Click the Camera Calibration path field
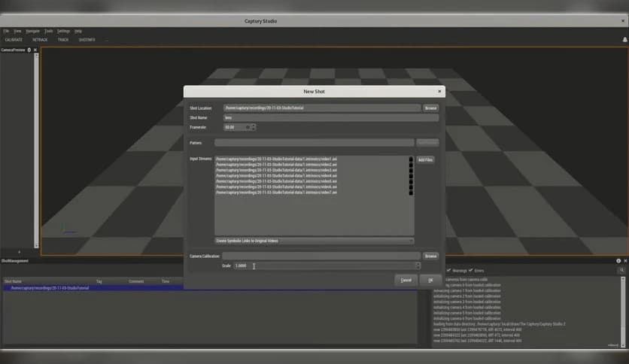The width and height of the screenshot is (629, 364). point(321,256)
